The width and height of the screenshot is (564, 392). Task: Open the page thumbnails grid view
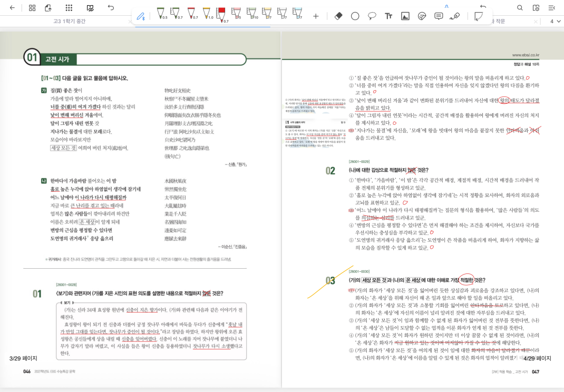click(x=32, y=8)
